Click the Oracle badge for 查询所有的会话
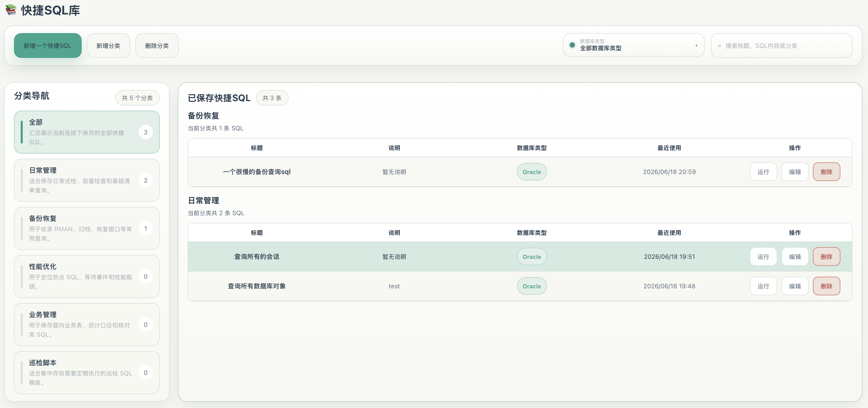The height and width of the screenshot is (408, 868). coord(532,257)
